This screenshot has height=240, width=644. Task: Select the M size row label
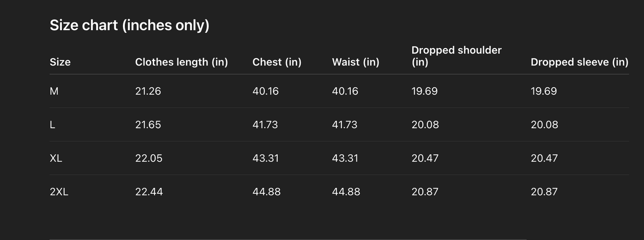pyautogui.click(x=54, y=91)
